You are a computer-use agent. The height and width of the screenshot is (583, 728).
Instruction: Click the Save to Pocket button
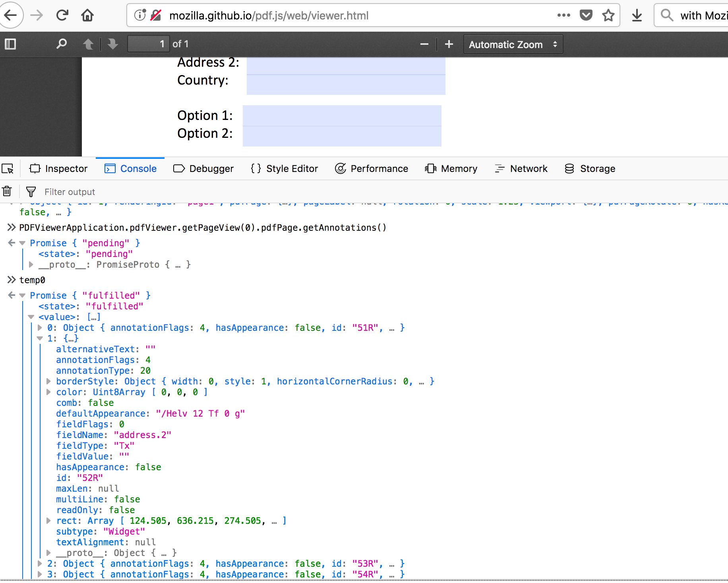click(586, 15)
